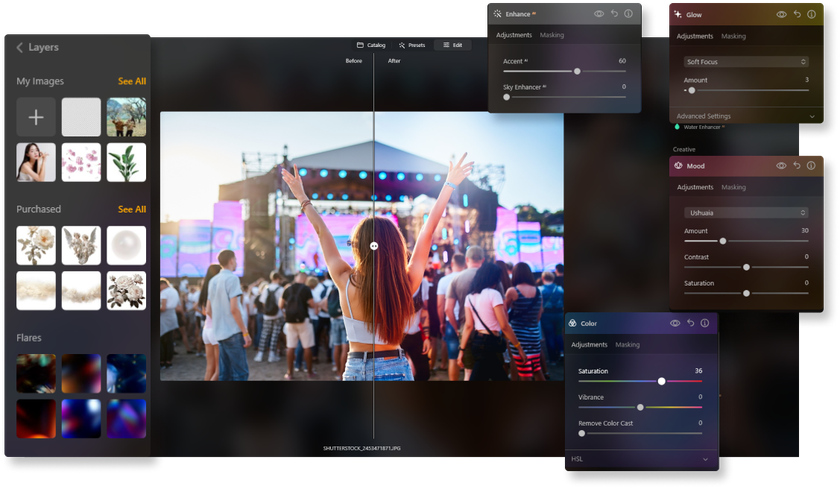Click the Mood Contrast slider handle

[x=746, y=267]
